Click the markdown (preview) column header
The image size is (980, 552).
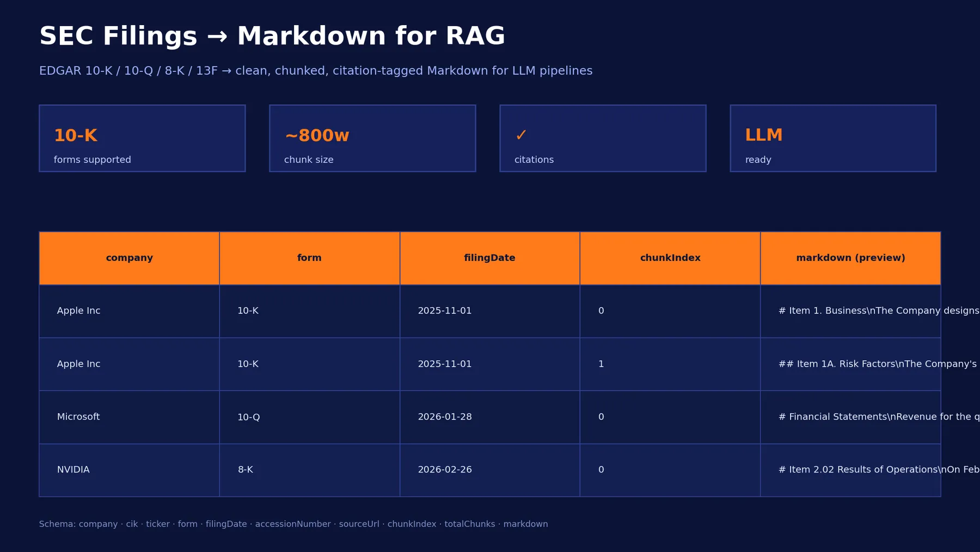(x=850, y=258)
